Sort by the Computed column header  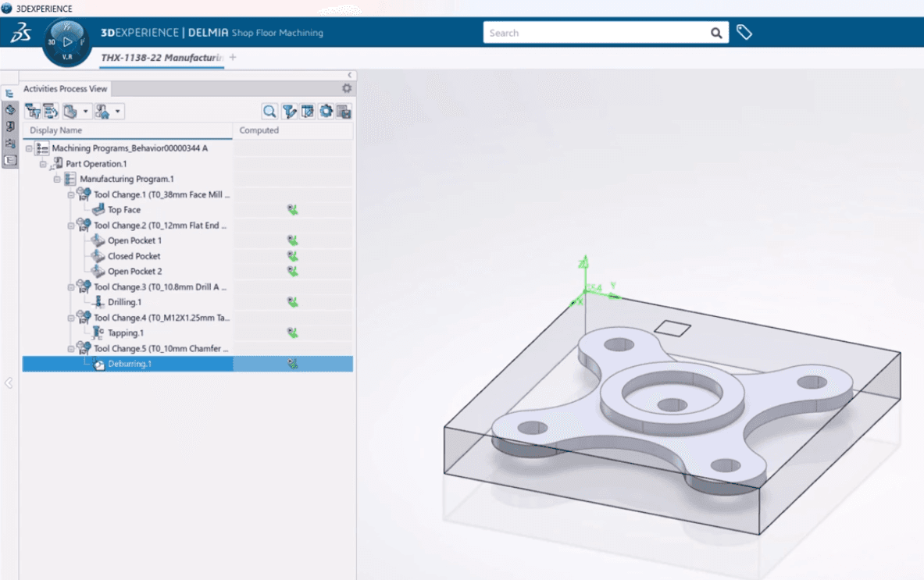point(293,130)
